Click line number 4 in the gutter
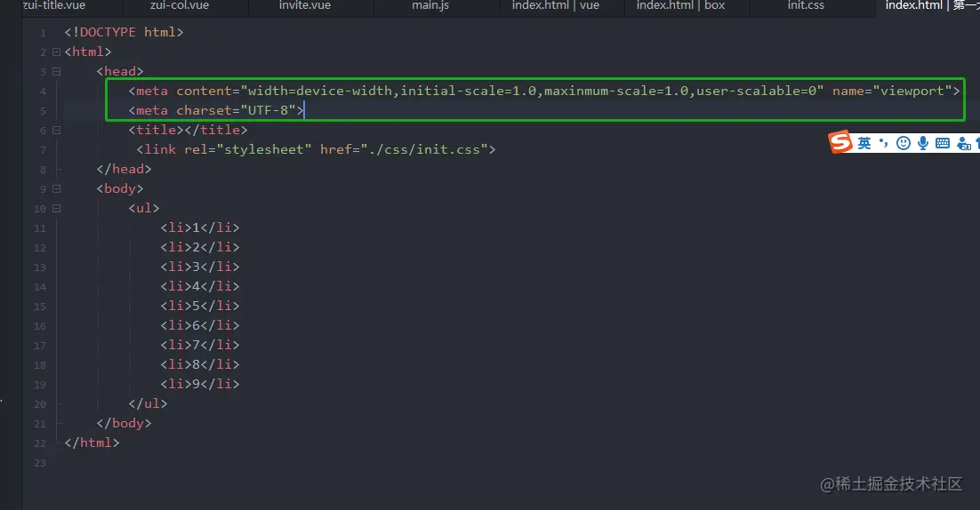Image resolution: width=980 pixels, height=510 pixels. (x=43, y=92)
